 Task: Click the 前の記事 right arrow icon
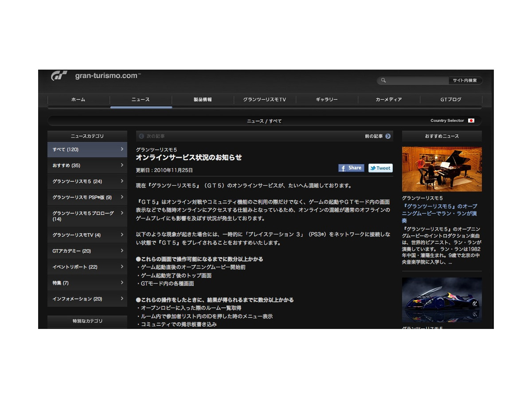pyautogui.click(x=388, y=136)
